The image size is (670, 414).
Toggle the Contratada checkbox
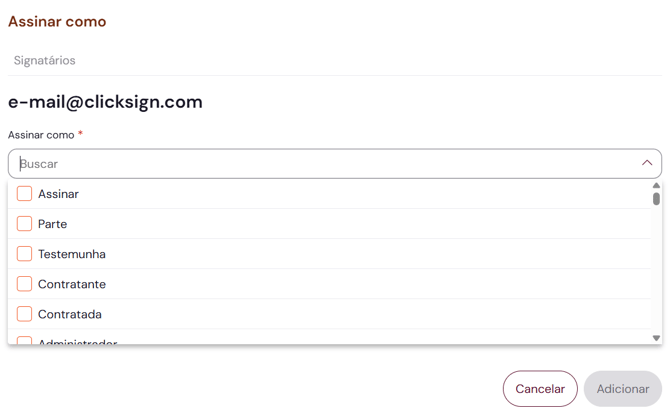pyautogui.click(x=25, y=314)
